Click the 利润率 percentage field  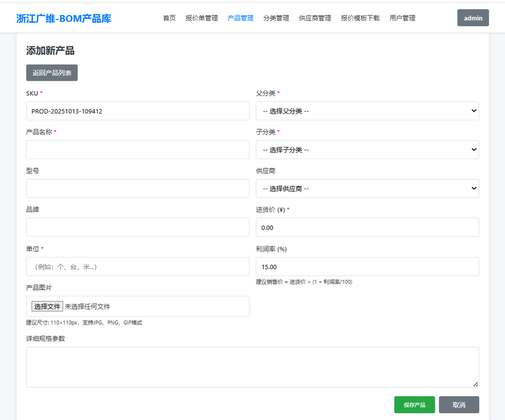click(x=367, y=267)
